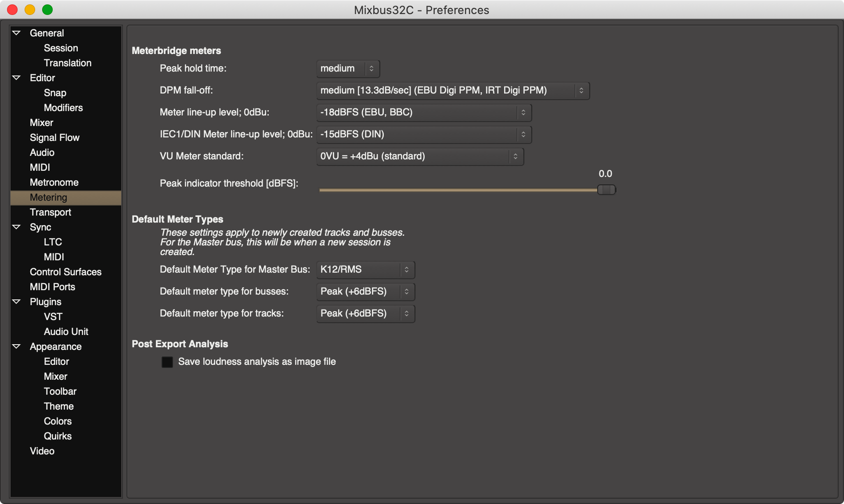Open the default meter type for busses dropdown
Screen dimensions: 844x504
[x=365, y=291]
